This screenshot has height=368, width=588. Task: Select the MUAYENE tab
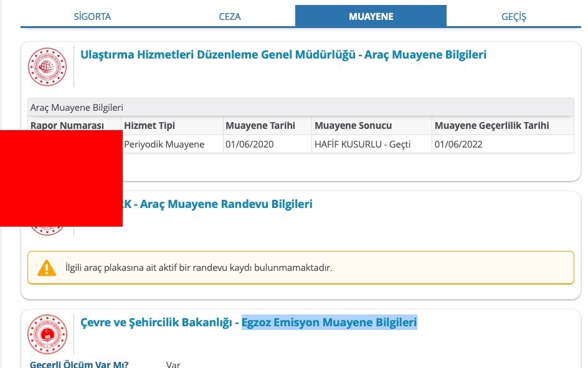point(371,17)
